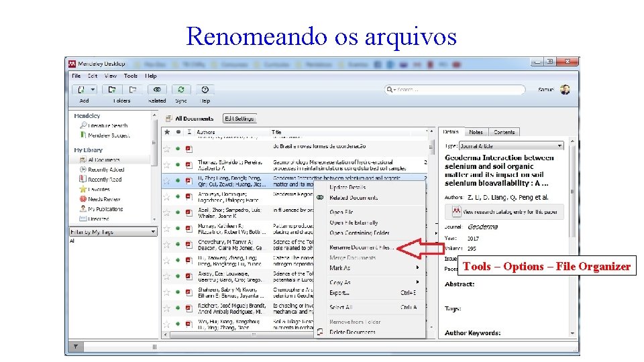Toggle read dot for Chowdhury, M Tanvir row
The image size is (644, 362).
[178, 245]
